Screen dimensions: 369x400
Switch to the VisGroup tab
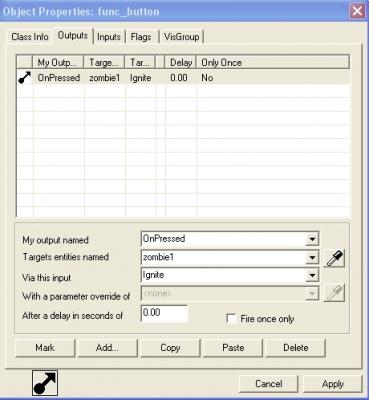tap(182, 37)
